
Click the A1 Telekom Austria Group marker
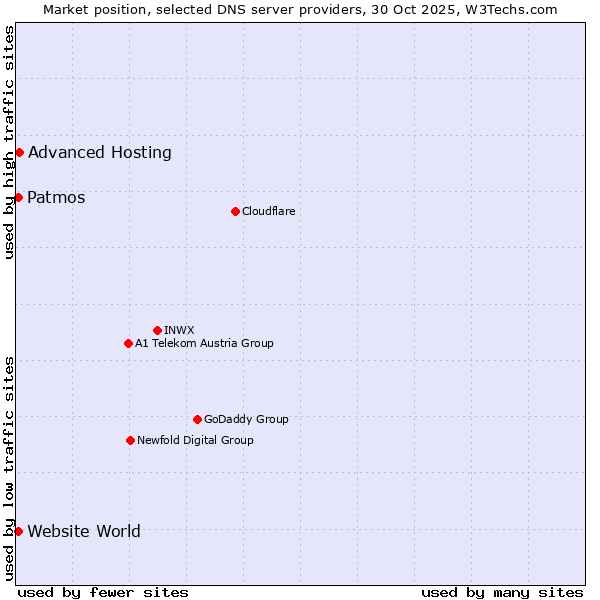[x=128, y=343]
